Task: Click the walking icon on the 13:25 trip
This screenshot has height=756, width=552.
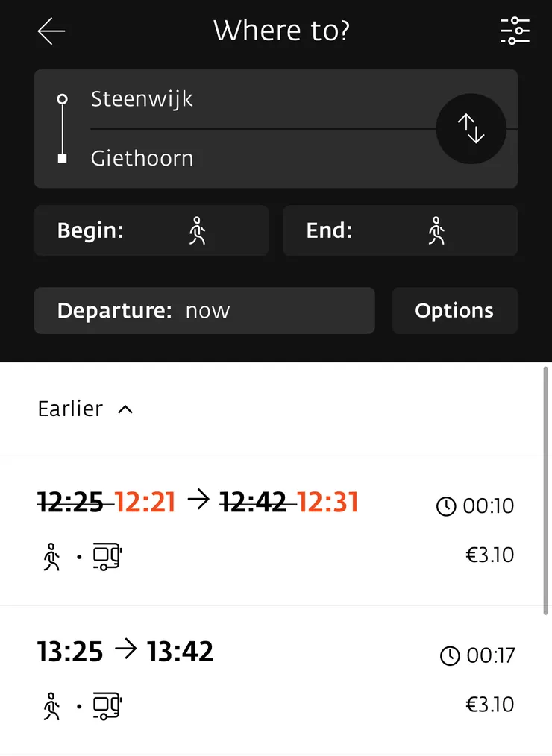Action: [x=51, y=705]
